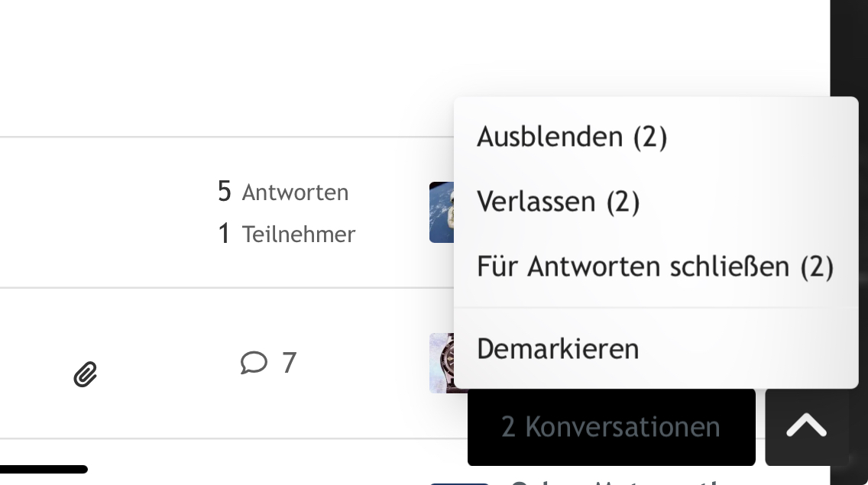Click the dark vertical scrollbar on right edge

coord(849,229)
